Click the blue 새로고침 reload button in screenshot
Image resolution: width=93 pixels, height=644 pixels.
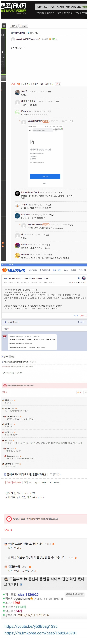pyautogui.click(x=45, y=176)
